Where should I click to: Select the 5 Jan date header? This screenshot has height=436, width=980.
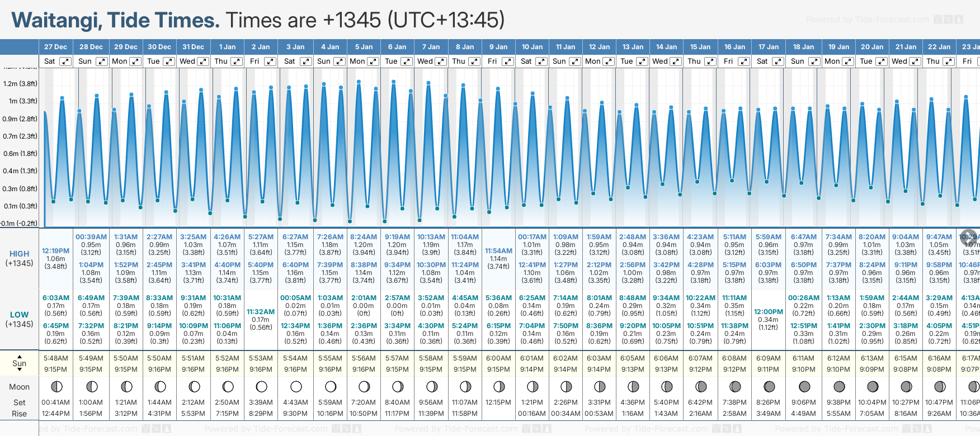pos(364,47)
